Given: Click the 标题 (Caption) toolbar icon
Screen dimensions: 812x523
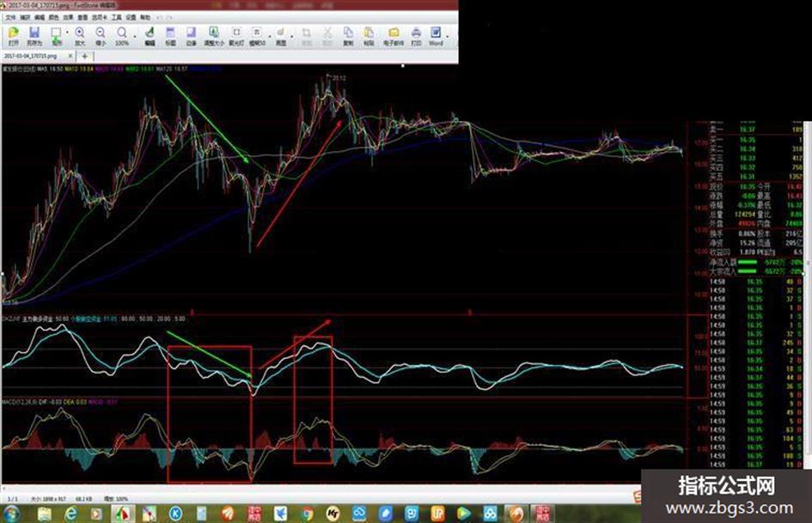Looking at the screenshot, I should pyautogui.click(x=170, y=36).
